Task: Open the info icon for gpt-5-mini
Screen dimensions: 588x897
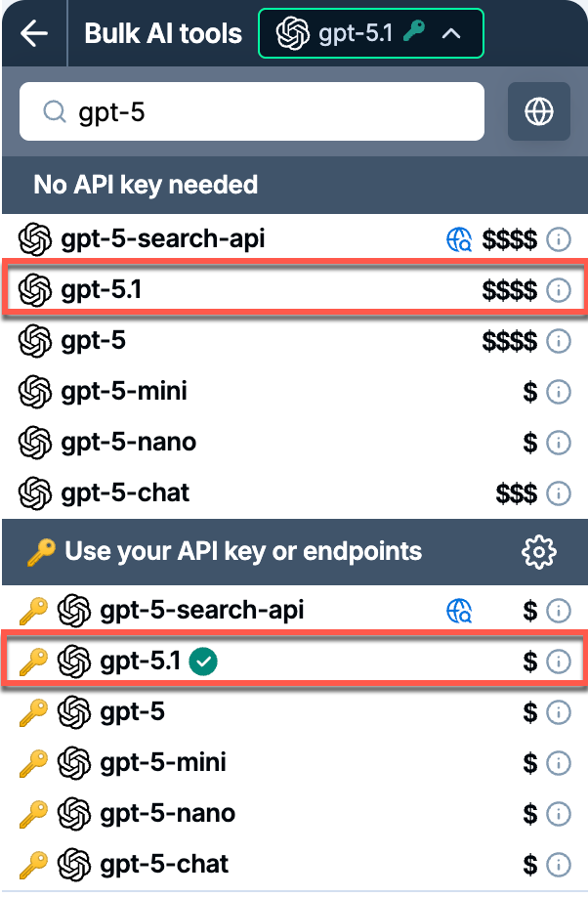Action: click(559, 391)
